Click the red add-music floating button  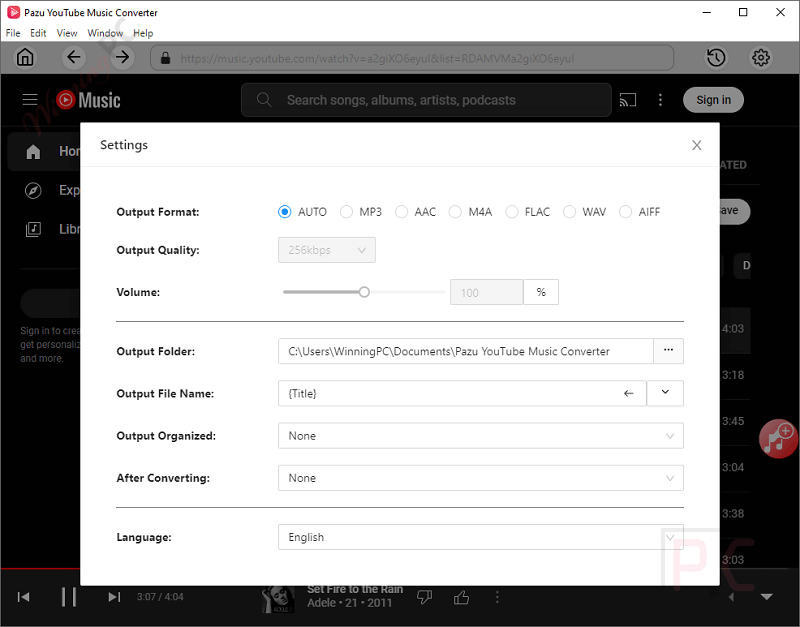click(x=778, y=438)
